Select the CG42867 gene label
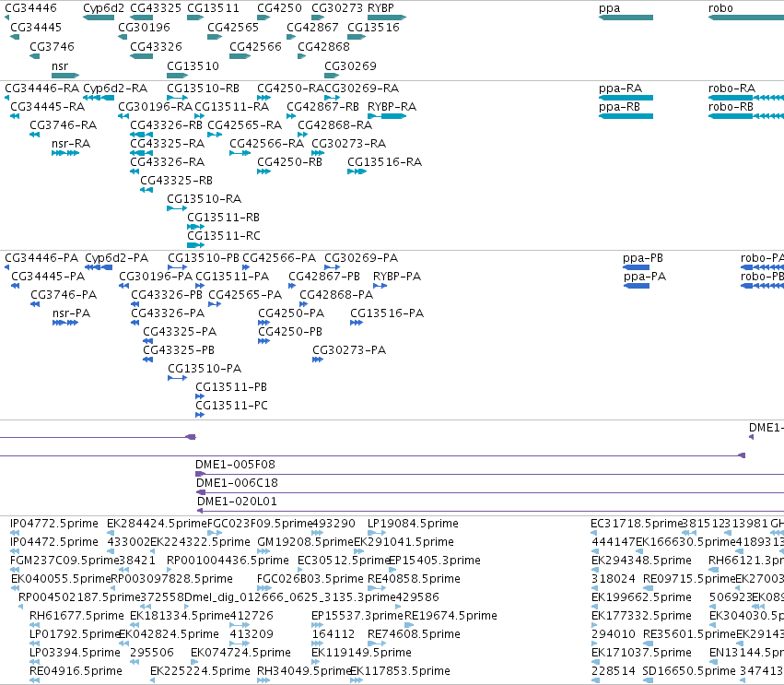 coord(312,27)
